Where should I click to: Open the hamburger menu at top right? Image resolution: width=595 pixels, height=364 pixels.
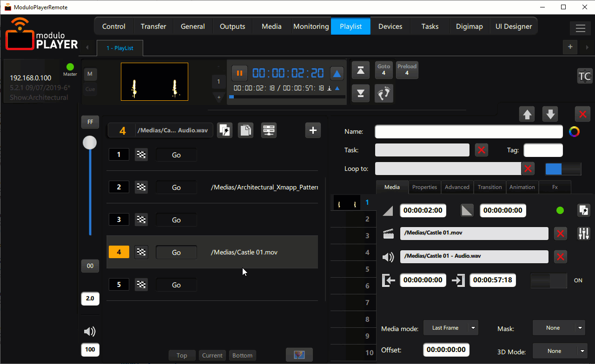pyautogui.click(x=580, y=28)
